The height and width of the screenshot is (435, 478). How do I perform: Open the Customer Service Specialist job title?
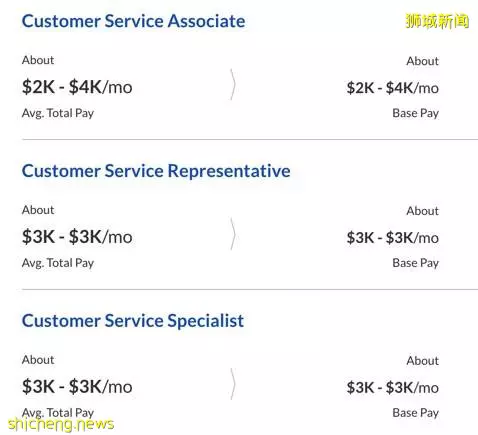tap(133, 321)
